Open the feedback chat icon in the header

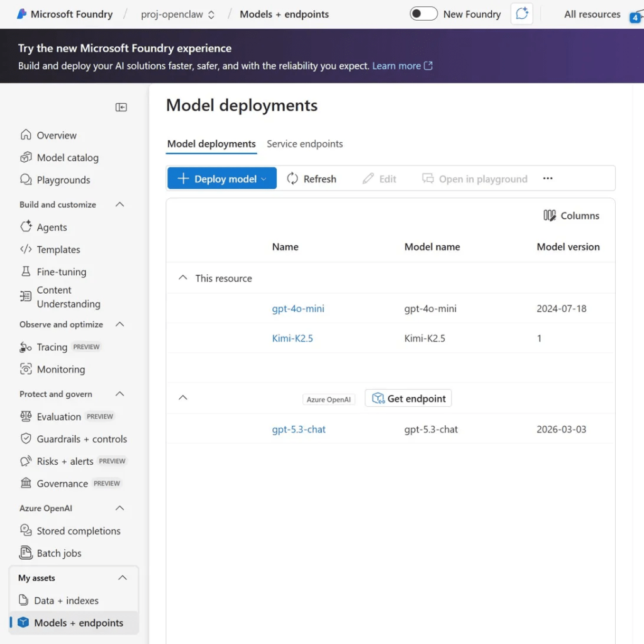(521, 14)
